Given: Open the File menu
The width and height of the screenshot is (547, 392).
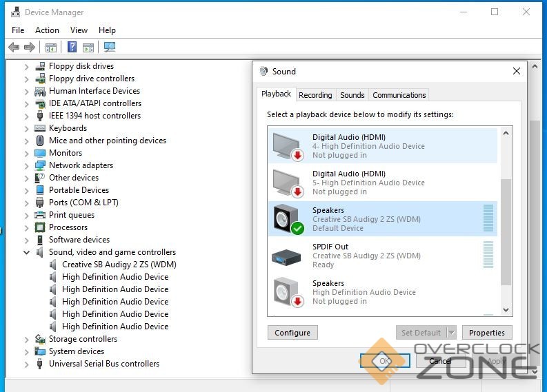Looking at the screenshot, I should [x=18, y=30].
